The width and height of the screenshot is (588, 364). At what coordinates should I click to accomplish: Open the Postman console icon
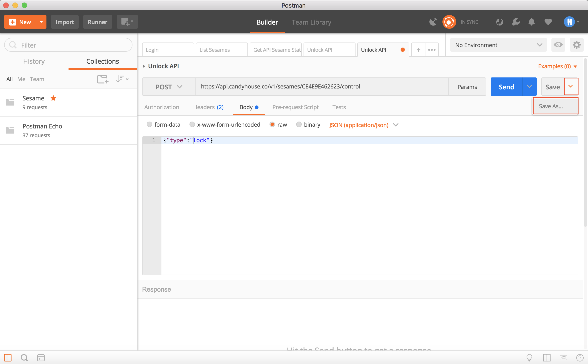[x=41, y=358]
